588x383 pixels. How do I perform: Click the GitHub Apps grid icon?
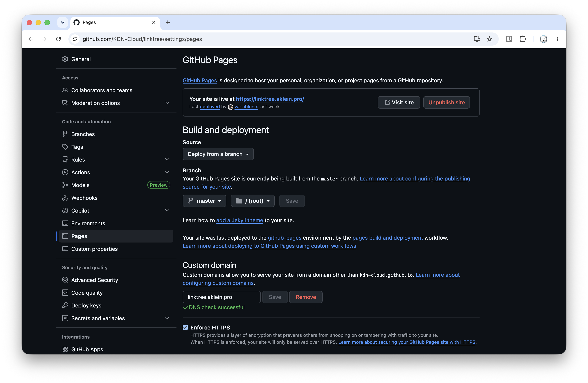pyautogui.click(x=65, y=349)
